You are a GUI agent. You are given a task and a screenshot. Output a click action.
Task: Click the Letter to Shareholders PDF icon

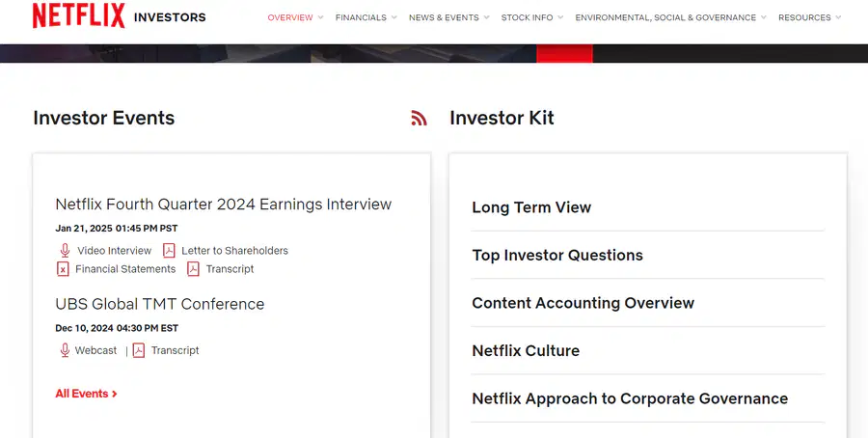point(169,251)
